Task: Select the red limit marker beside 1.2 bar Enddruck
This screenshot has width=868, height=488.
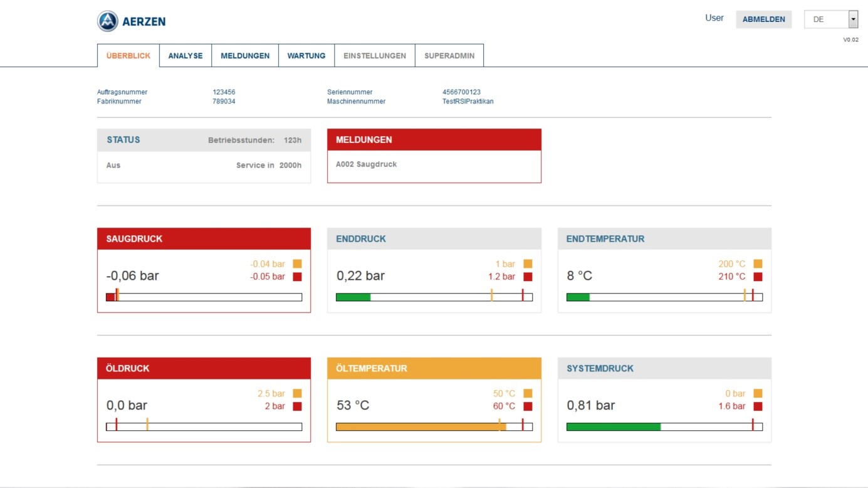Action: pos(528,276)
